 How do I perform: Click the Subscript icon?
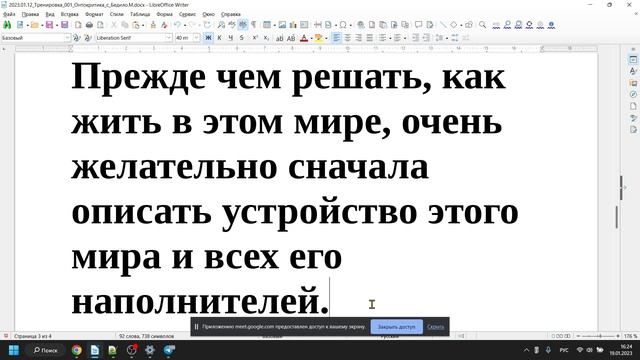click(266, 38)
